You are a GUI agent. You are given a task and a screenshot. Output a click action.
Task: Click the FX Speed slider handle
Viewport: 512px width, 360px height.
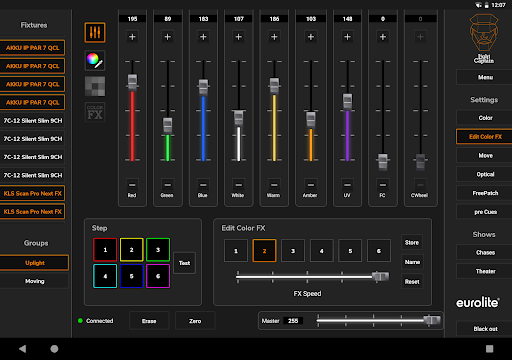point(380,276)
